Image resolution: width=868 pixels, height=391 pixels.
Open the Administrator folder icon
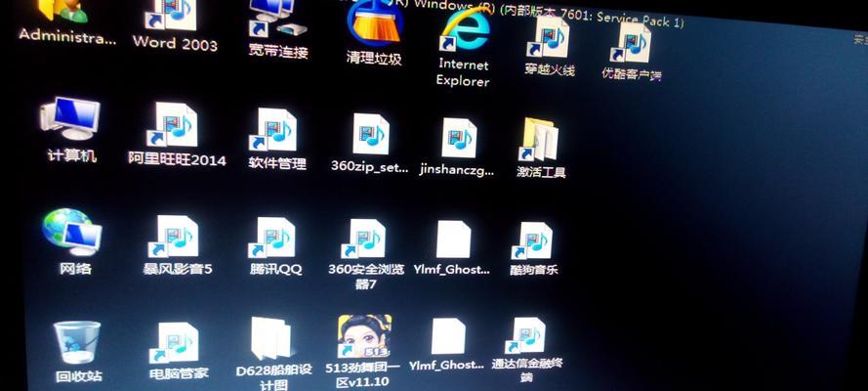coord(64,12)
